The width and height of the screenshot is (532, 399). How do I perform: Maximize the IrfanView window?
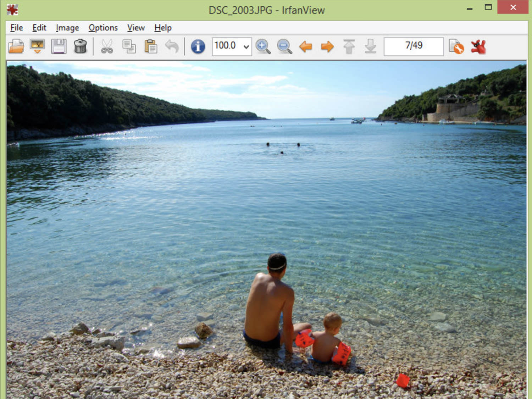coord(488,7)
